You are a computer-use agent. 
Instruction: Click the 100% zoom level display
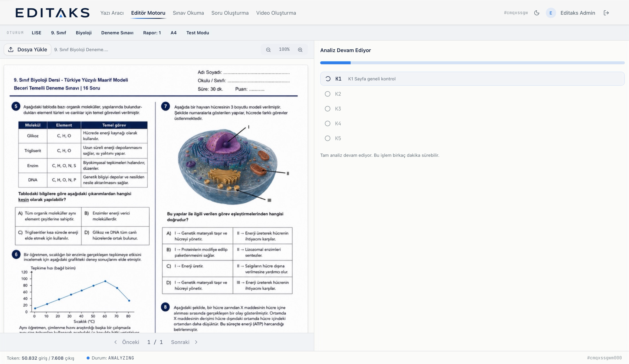[x=284, y=49]
